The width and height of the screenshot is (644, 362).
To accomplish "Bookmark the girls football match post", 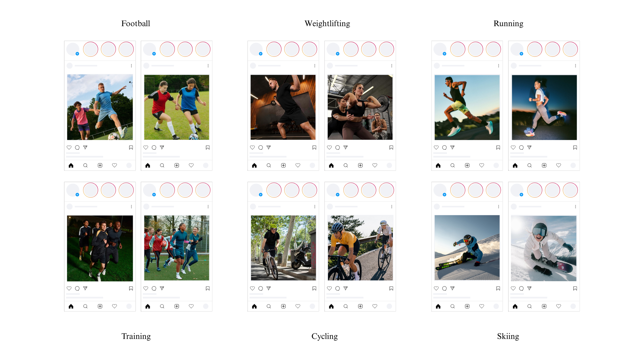I will (208, 148).
